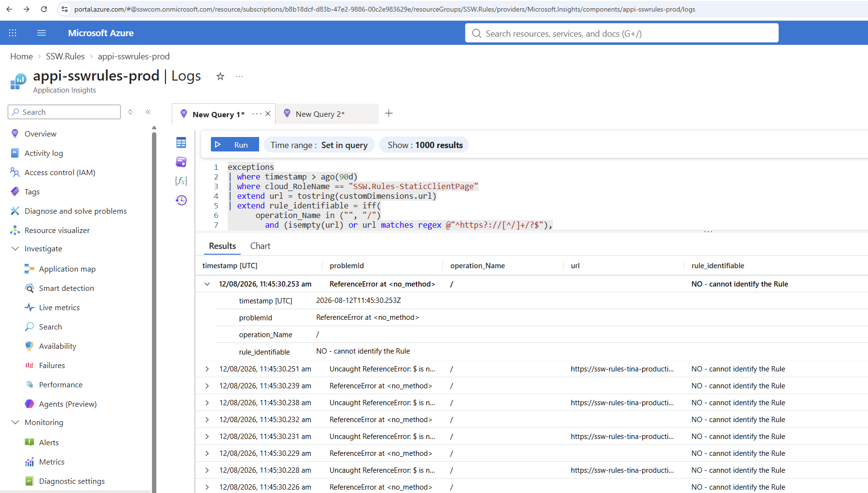The width and height of the screenshot is (868, 493).
Task: Open the portal hamburger menu
Action: (x=41, y=33)
